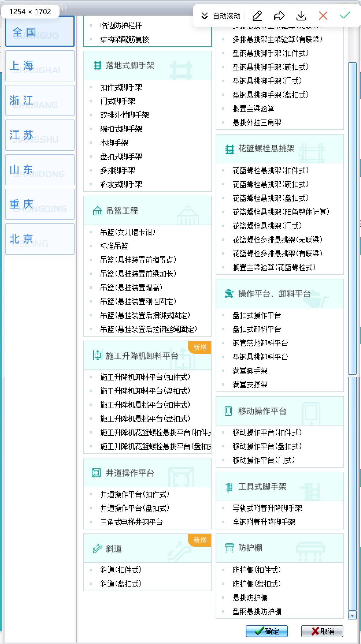Select 花篮螺栓悬挑架(阳角整体计算) item

coord(281,212)
